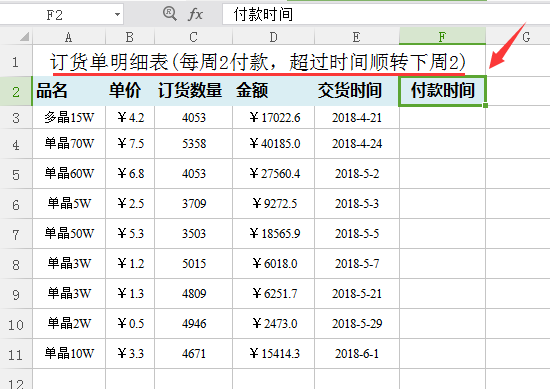Click amount cell ¥40185.0

273,144
